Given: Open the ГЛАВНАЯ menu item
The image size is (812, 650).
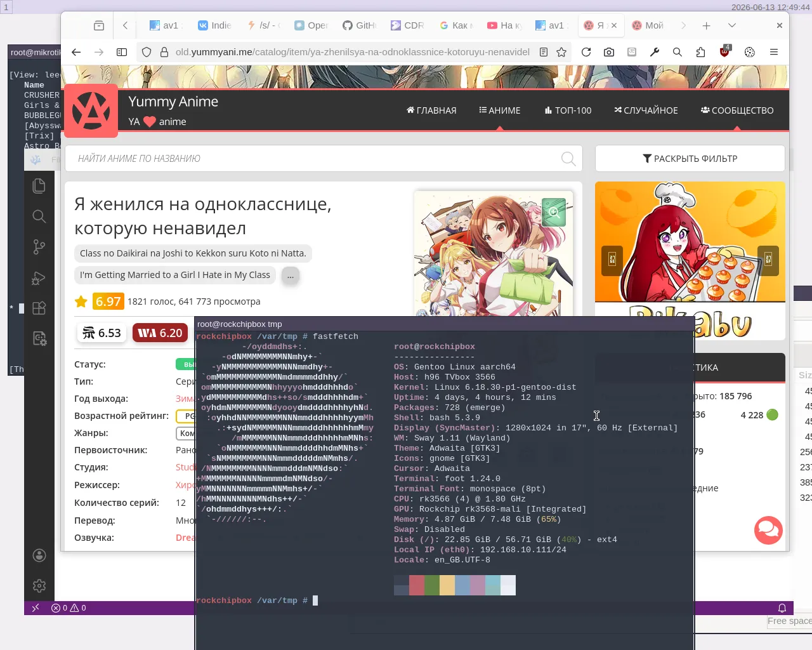Looking at the screenshot, I should tap(431, 110).
